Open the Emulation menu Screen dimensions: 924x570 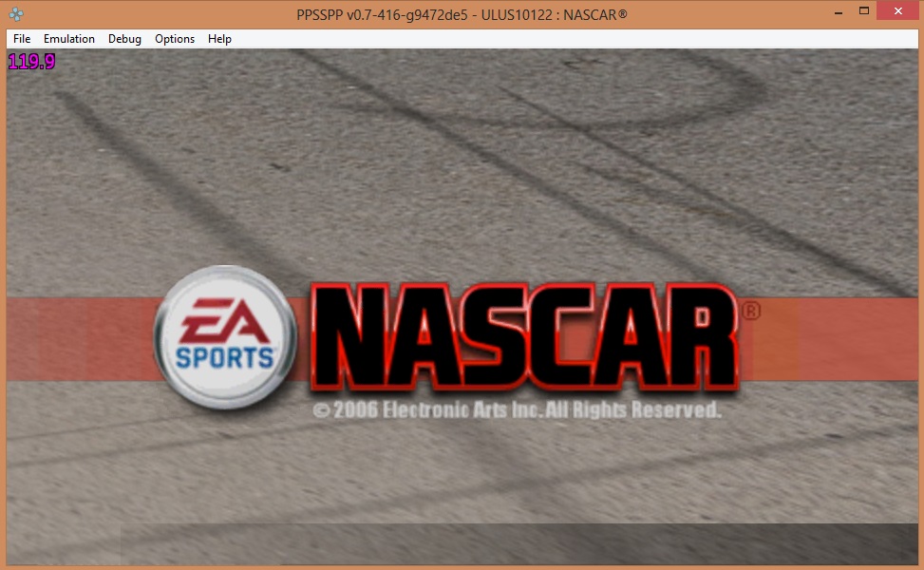point(69,39)
